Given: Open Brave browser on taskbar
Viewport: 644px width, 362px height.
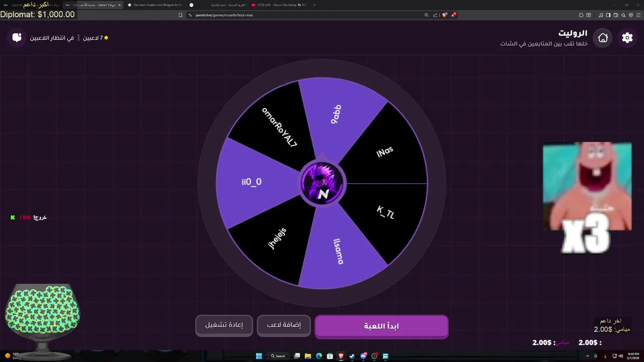Looking at the screenshot, I should [341, 356].
